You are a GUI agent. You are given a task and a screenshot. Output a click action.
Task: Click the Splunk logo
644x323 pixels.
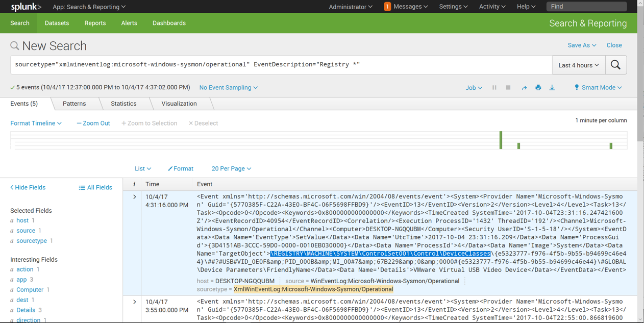[x=26, y=7]
